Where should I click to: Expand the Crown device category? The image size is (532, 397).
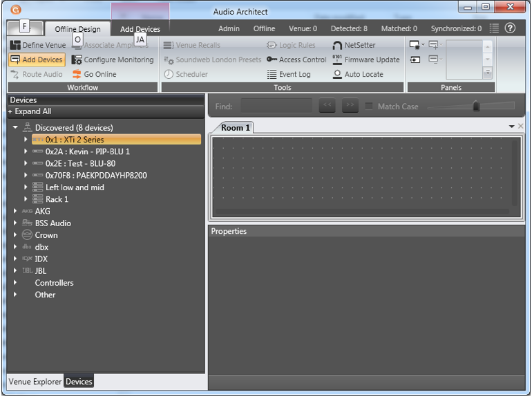[x=15, y=235]
